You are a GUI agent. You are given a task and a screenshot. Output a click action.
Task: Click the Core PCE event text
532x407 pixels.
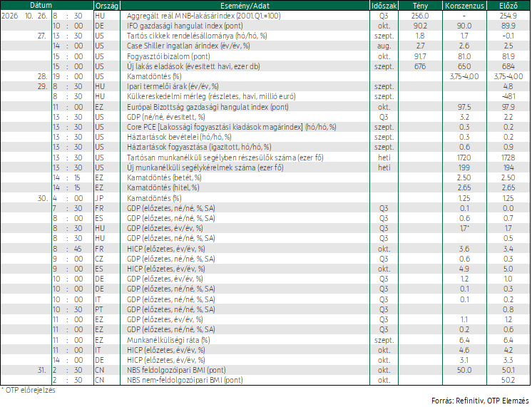tap(231, 127)
